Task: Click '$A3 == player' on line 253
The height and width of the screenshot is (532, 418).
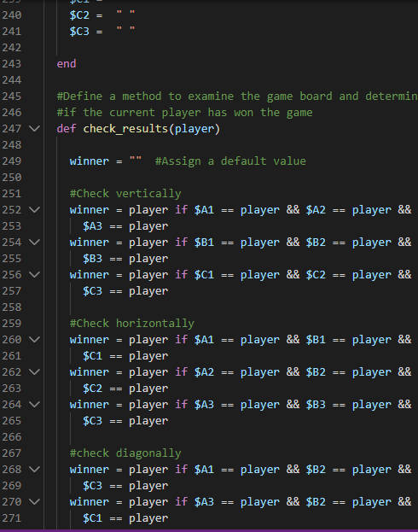Action: tap(125, 226)
